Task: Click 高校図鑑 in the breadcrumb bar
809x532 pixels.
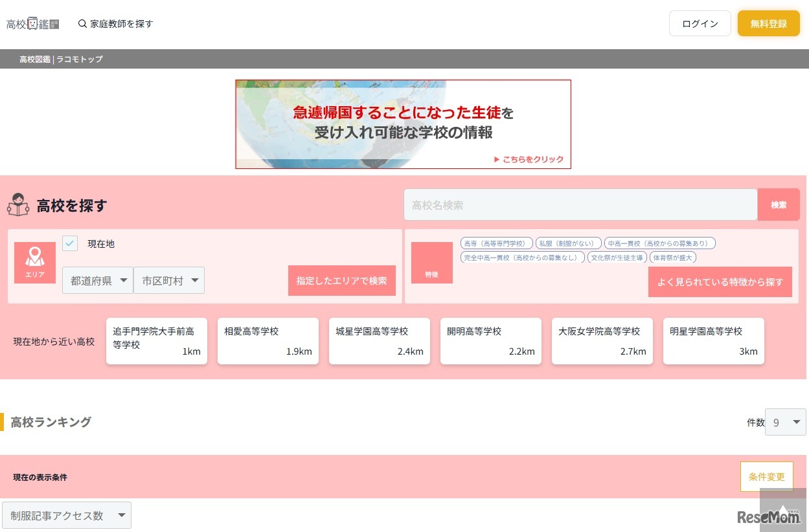Action: point(35,59)
